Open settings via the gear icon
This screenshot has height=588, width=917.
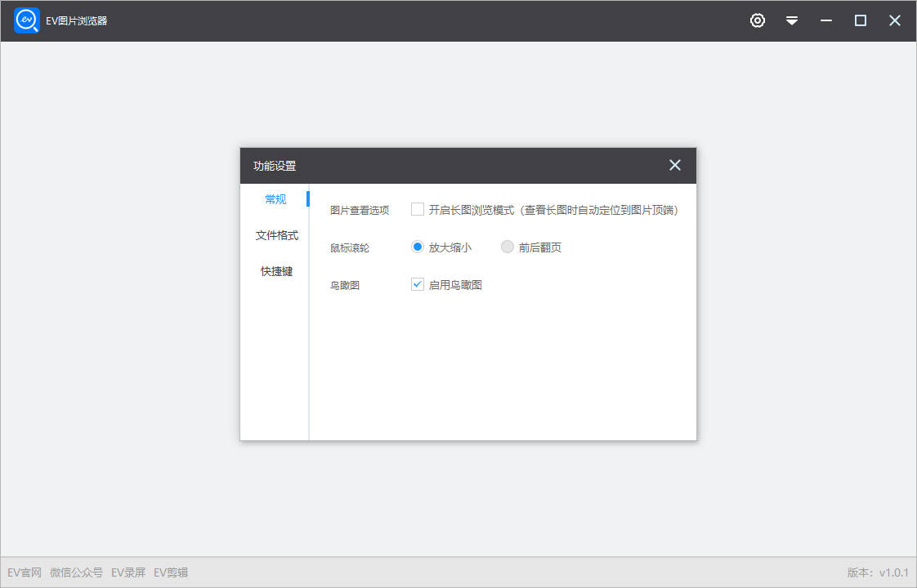(x=758, y=20)
